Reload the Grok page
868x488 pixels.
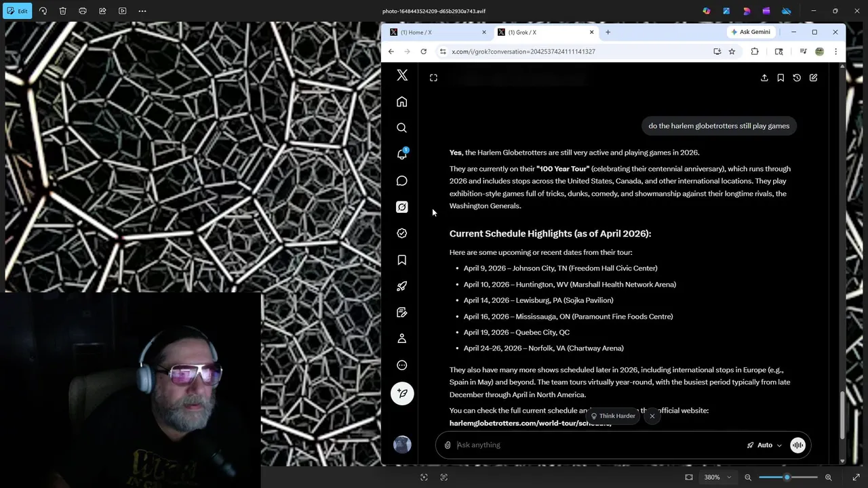[x=424, y=52]
